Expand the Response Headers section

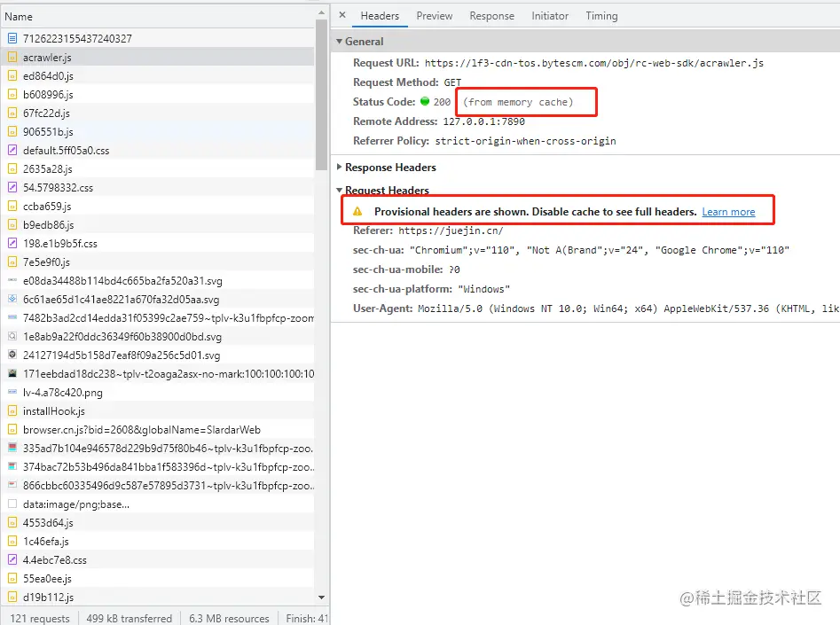339,167
